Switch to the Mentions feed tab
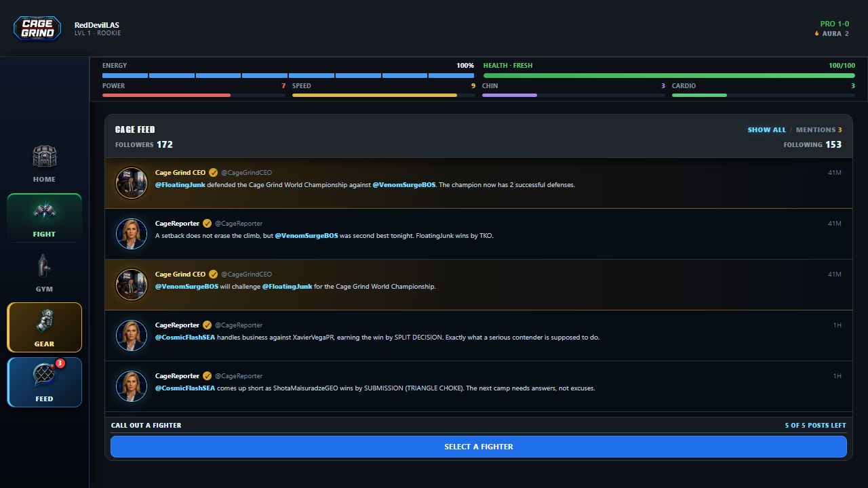The height and width of the screenshot is (488, 868). pos(818,129)
